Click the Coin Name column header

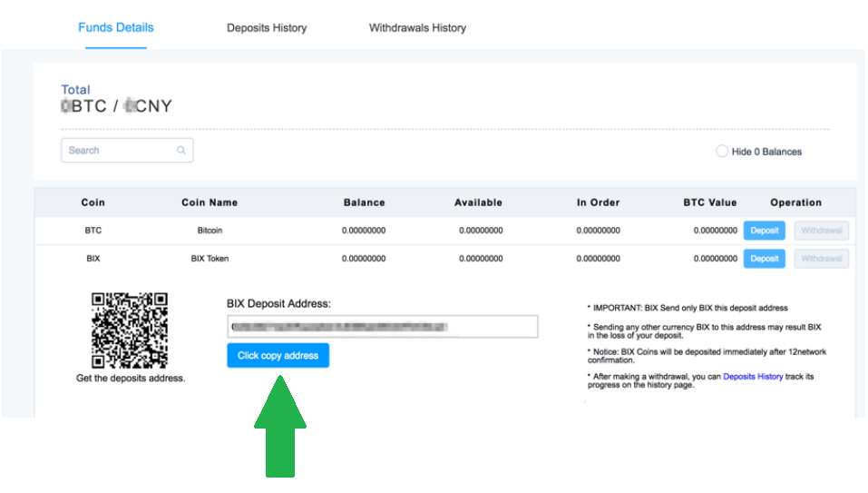[x=210, y=202]
